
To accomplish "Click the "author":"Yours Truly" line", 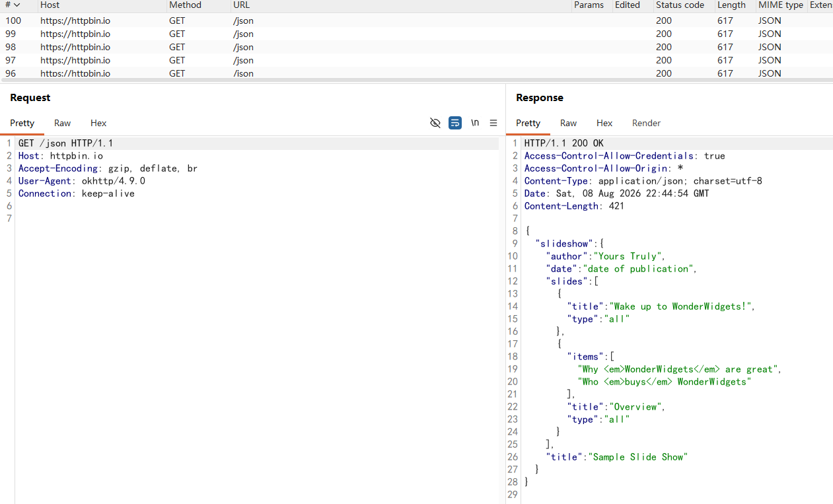I will pos(606,256).
